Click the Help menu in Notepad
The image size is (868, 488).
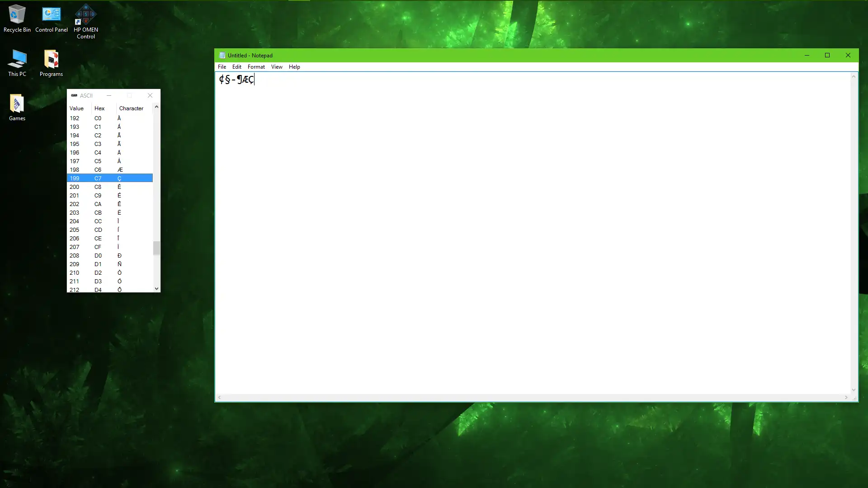[x=294, y=66]
